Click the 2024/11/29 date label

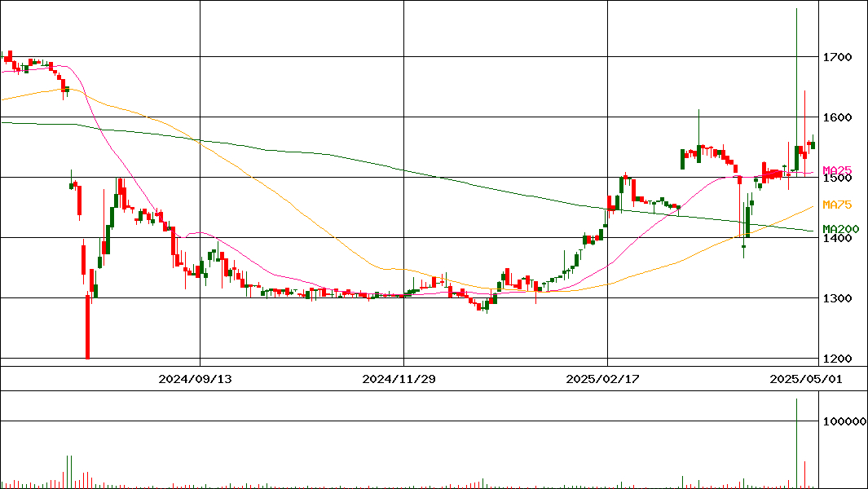coord(399,379)
